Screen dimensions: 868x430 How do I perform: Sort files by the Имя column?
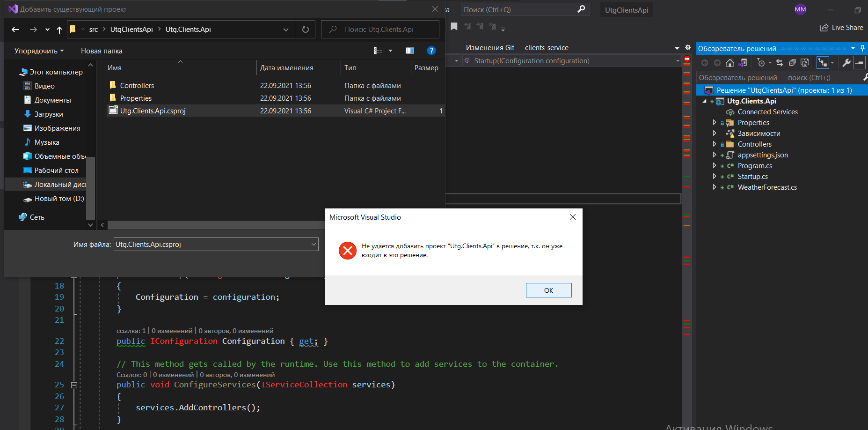point(115,68)
